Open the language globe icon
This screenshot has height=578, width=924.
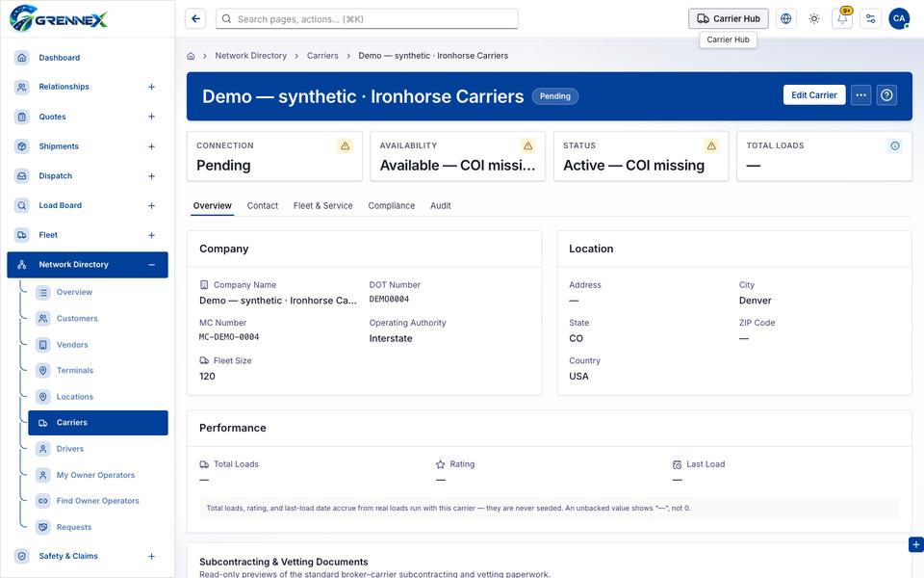click(785, 19)
